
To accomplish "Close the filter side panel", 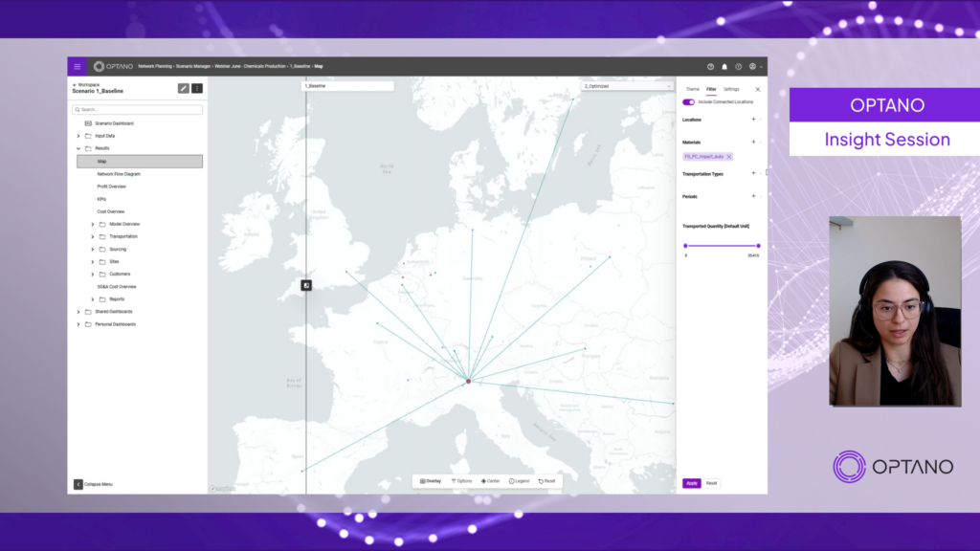I will click(758, 89).
